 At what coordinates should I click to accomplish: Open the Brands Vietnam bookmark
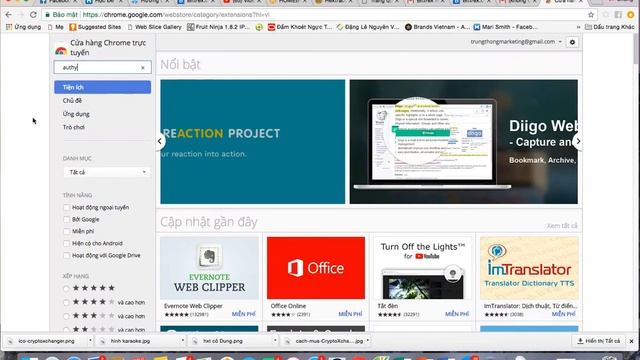click(437, 27)
